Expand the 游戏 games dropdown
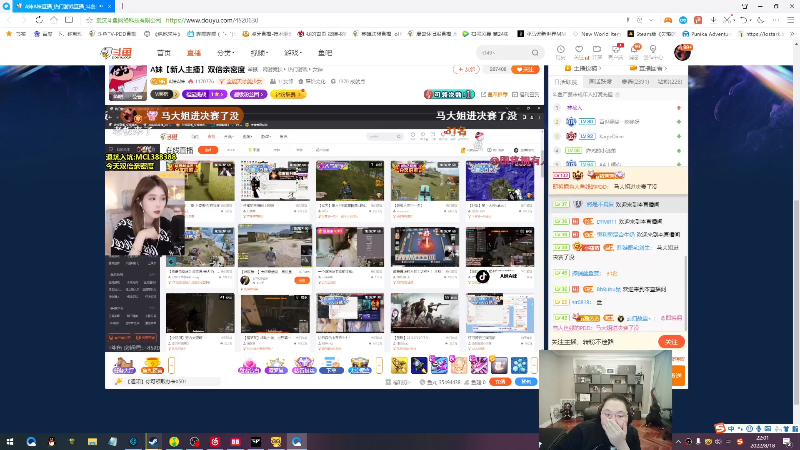800x450 pixels. click(x=293, y=53)
